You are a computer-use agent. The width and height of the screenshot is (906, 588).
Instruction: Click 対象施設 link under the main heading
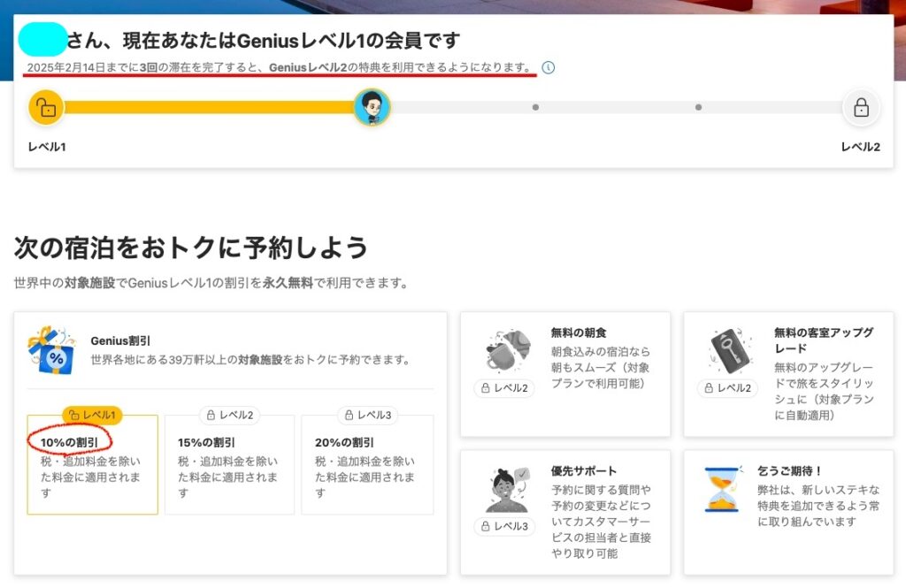[88, 284]
